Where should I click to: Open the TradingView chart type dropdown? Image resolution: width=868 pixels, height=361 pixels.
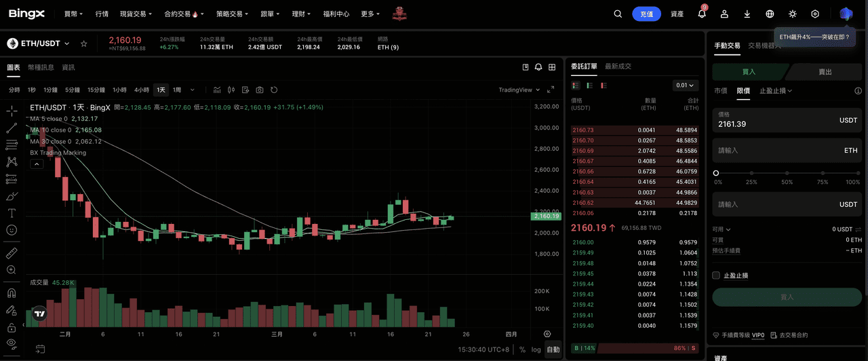pos(519,90)
